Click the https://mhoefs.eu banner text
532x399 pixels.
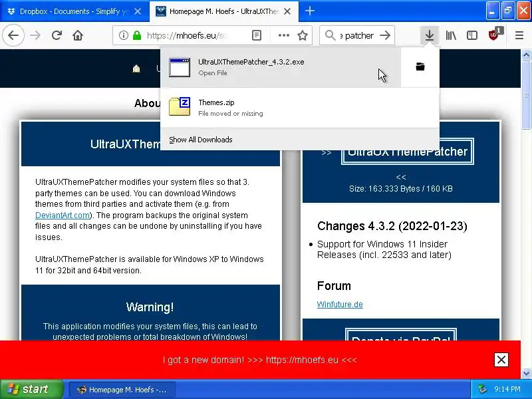[302, 360]
